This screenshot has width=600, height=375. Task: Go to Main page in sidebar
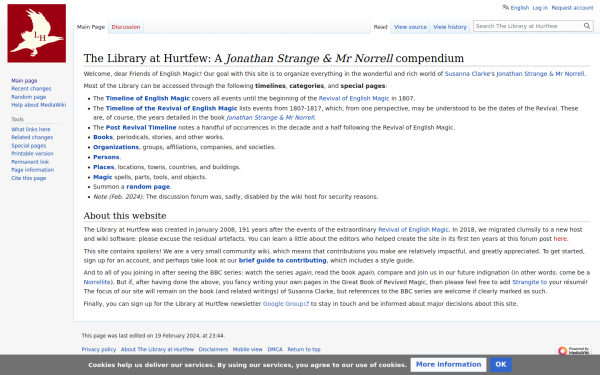[24, 81]
